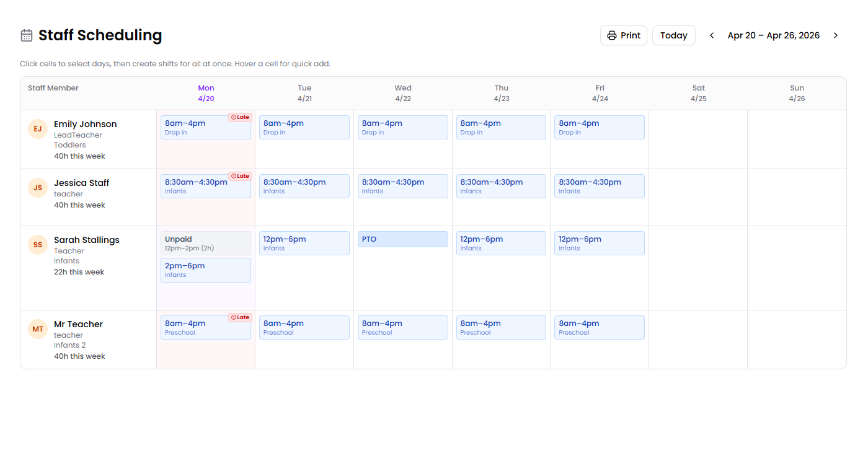The image size is (868, 453).
Task: Open Mr Teacher's Thursday Preschool shift
Action: tap(501, 327)
